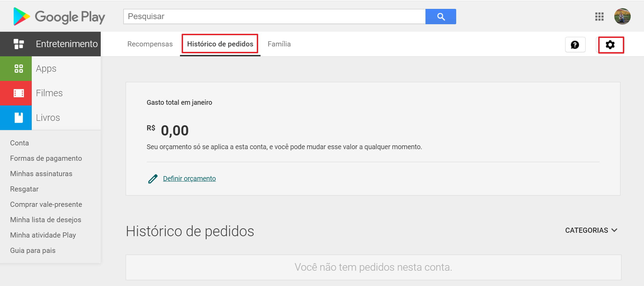Open the account profile avatar
Viewport: 644px width, 286px height.
622,16
